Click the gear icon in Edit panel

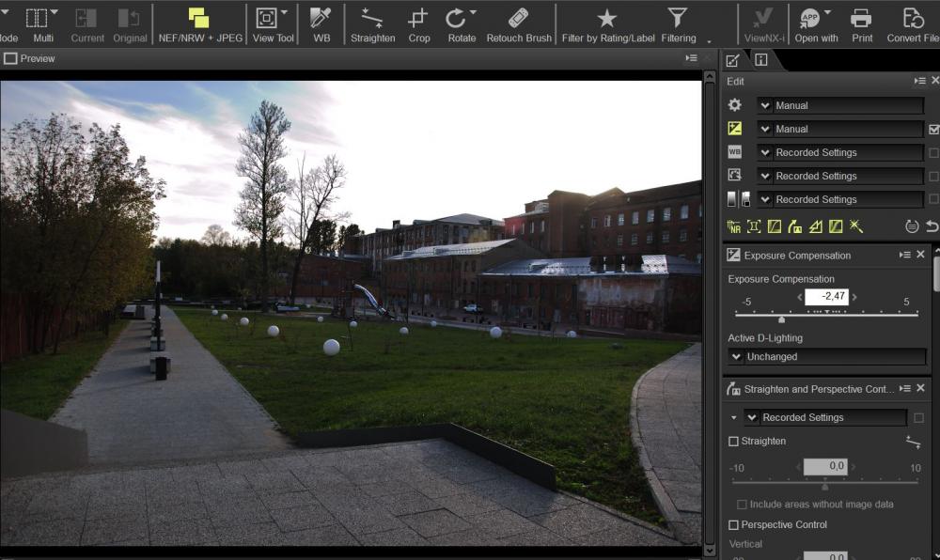point(734,105)
